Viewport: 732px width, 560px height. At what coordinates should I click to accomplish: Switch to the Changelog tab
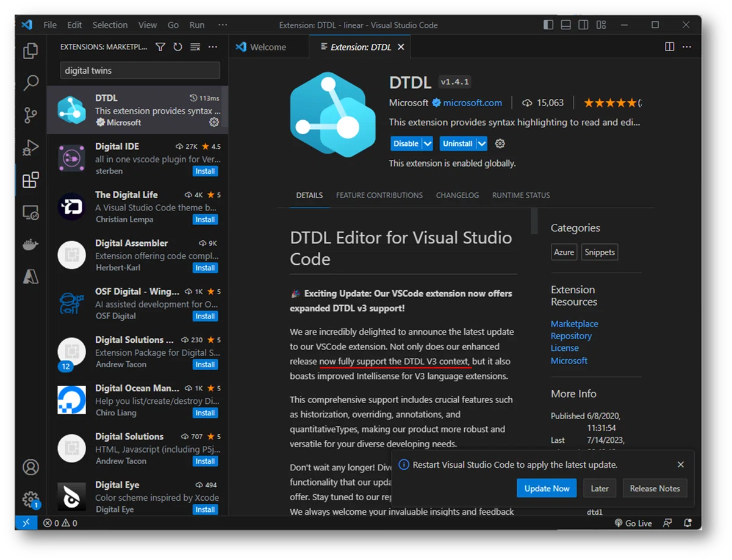(x=457, y=195)
